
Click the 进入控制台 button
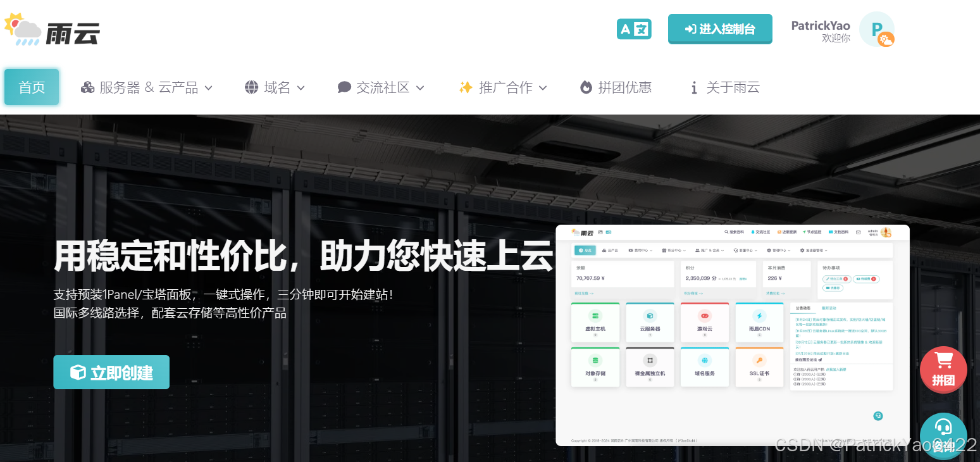[x=720, y=29]
